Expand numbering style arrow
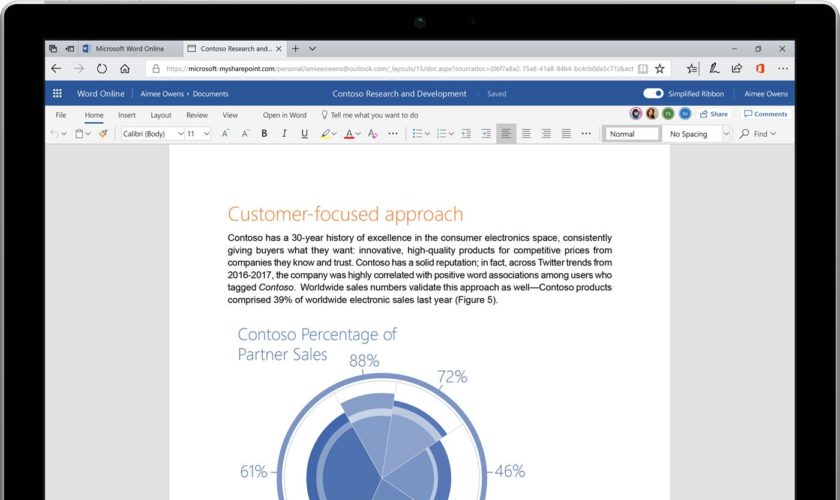 point(451,134)
